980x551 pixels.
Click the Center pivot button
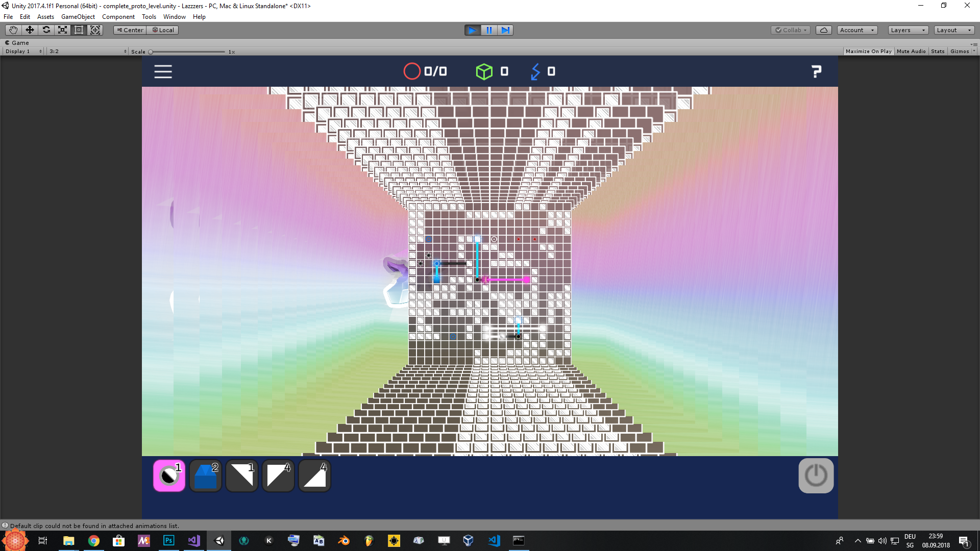(130, 30)
